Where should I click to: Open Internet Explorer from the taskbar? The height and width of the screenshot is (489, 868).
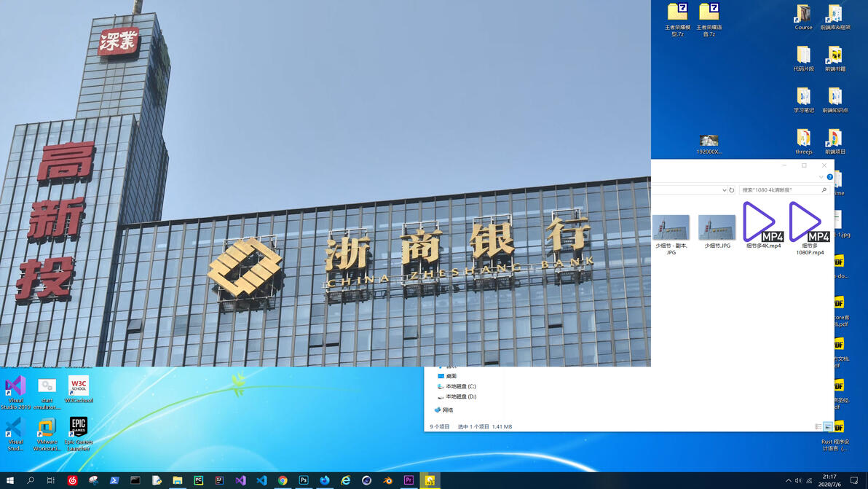pyautogui.click(x=345, y=481)
